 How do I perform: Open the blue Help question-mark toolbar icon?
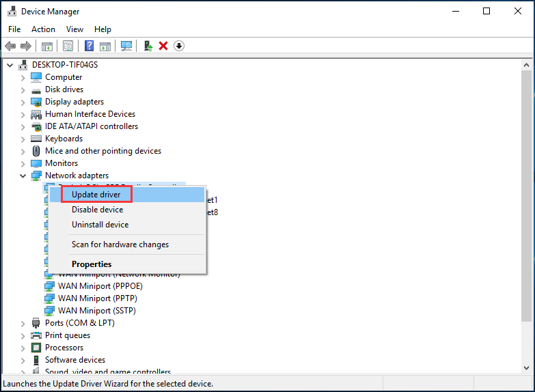click(x=89, y=46)
